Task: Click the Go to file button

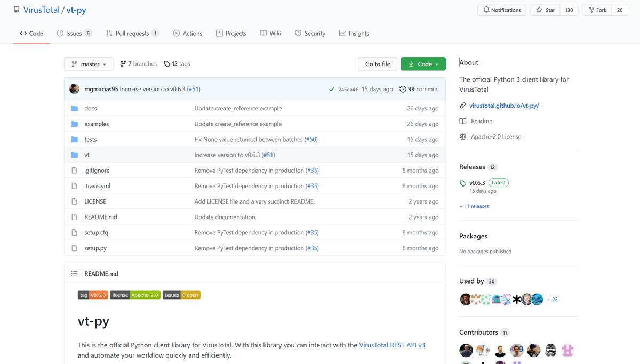Action: point(378,64)
